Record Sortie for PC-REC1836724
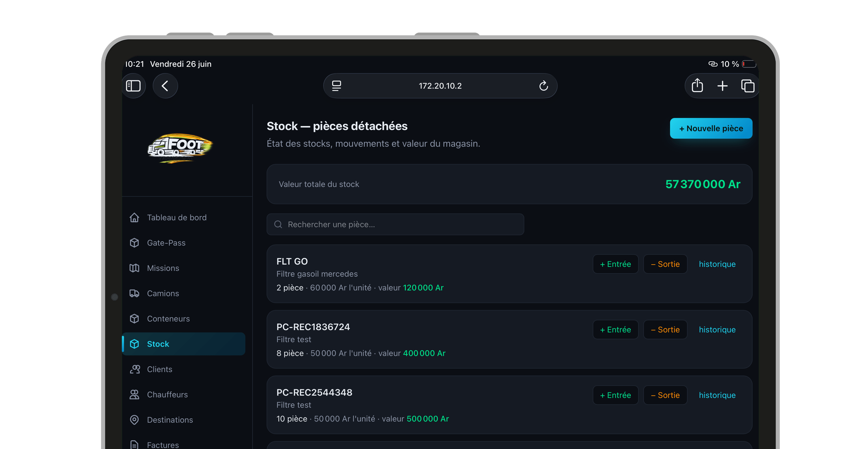The height and width of the screenshot is (449, 868). point(665,329)
